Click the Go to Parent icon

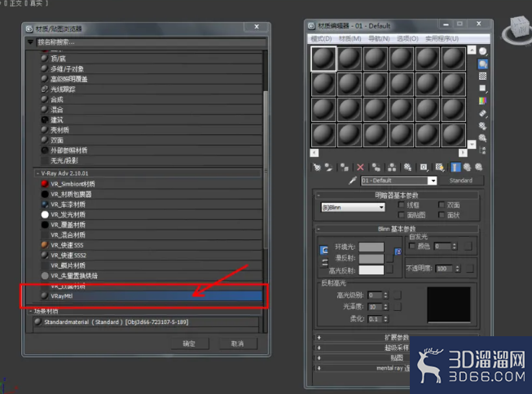467,167
